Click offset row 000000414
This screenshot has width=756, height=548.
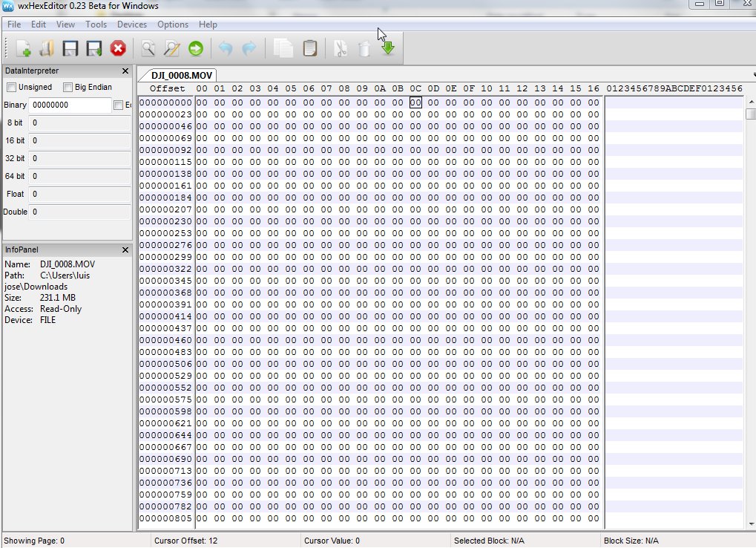pyautogui.click(x=165, y=316)
